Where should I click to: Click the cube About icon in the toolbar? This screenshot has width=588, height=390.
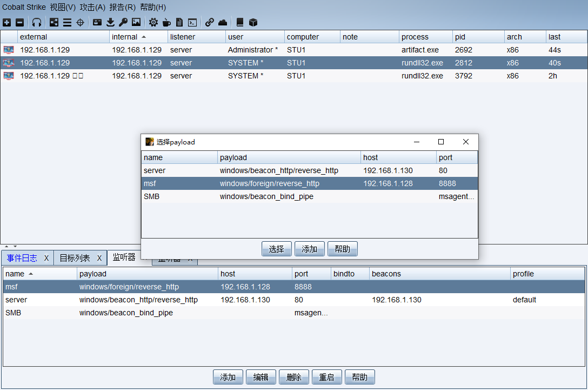click(x=253, y=23)
